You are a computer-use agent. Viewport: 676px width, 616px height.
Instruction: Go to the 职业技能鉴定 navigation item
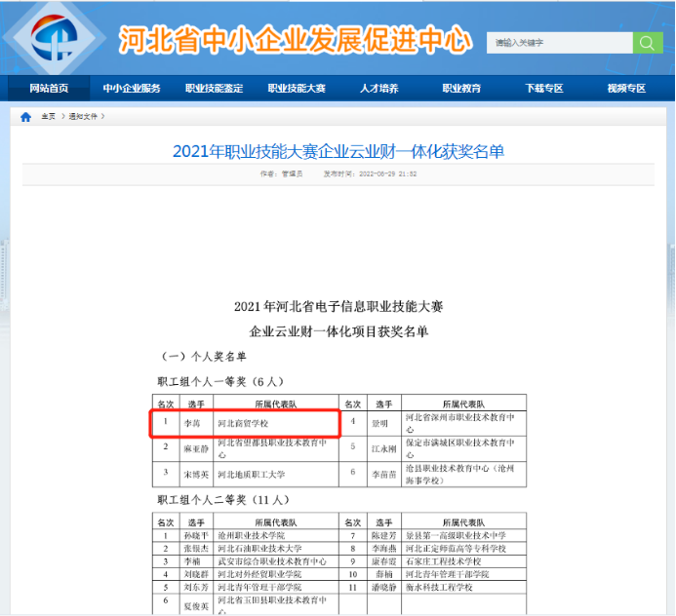[215, 89]
